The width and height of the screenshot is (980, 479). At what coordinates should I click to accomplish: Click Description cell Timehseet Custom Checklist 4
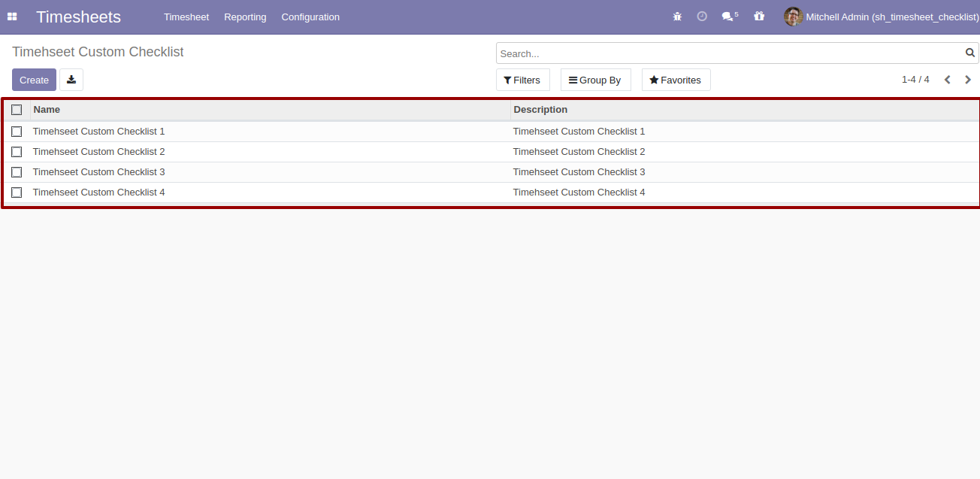[745, 193]
